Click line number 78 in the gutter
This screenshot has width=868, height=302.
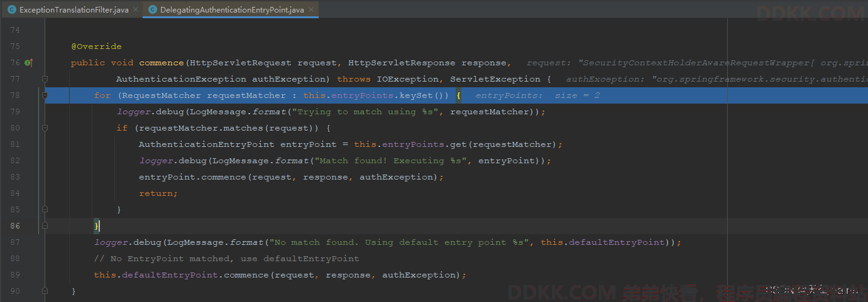[x=15, y=95]
